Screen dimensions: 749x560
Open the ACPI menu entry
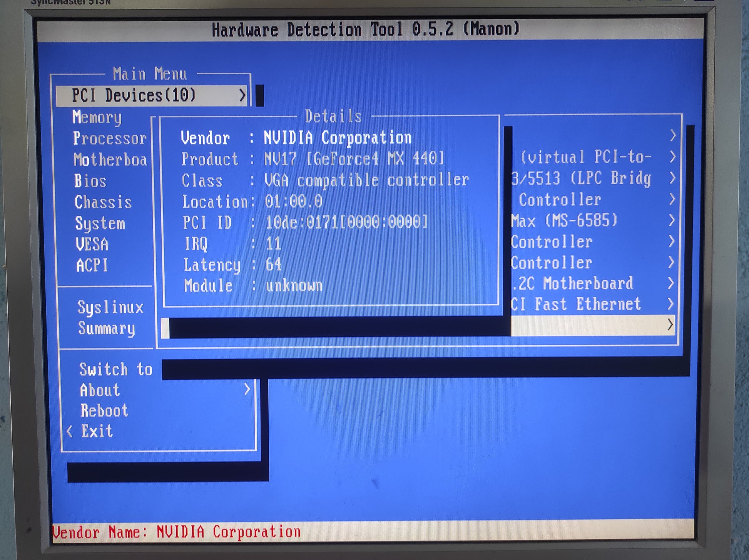[92, 265]
